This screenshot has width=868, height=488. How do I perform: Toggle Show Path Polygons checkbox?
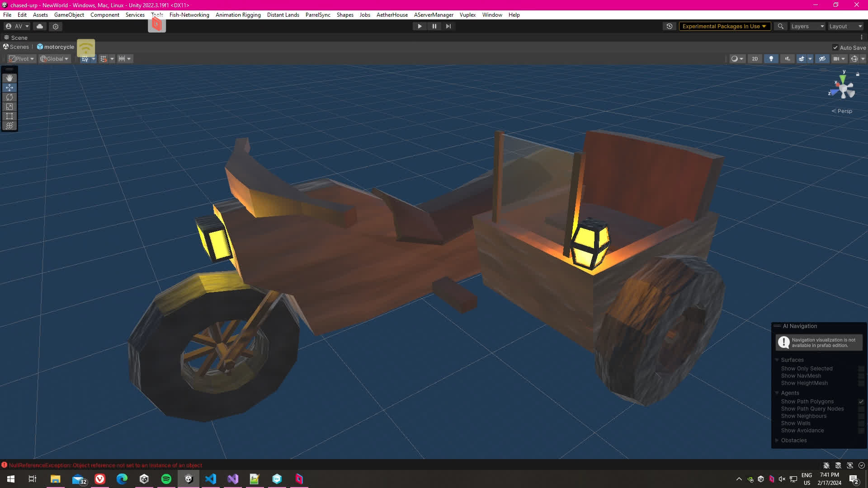(x=861, y=402)
